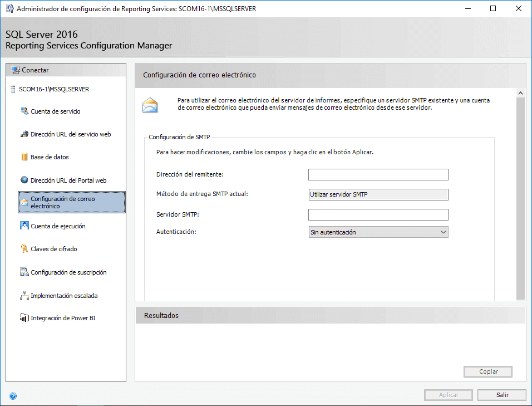This screenshot has height=406, width=532.
Task: Select Configuración de correo electrónico menu item
Action: (72, 202)
